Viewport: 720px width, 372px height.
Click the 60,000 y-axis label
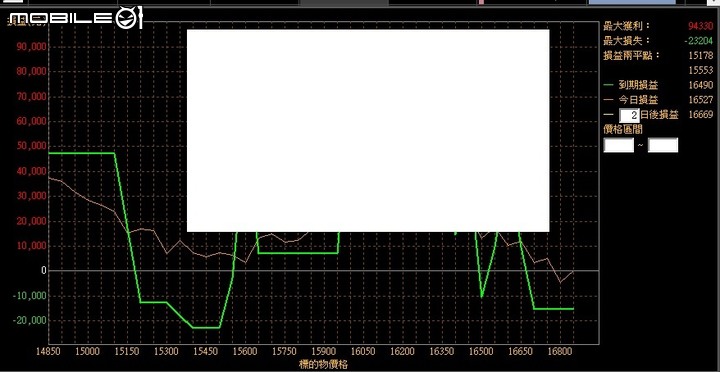click(x=31, y=121)
